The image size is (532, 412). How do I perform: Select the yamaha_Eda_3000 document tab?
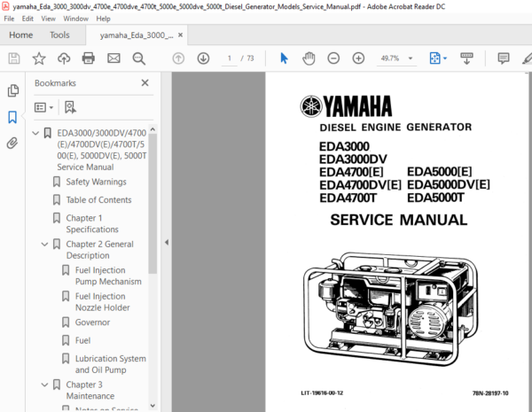(137, 35)
